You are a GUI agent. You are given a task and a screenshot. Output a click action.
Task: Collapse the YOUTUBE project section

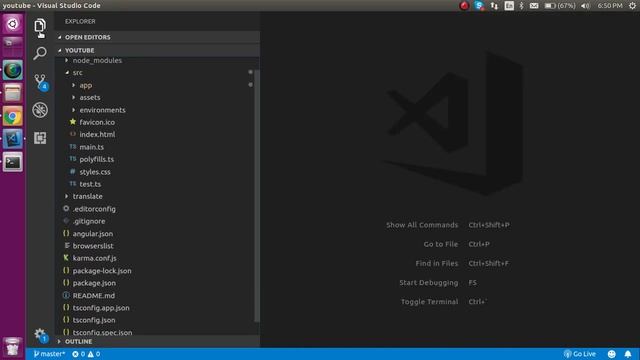(x=158, y=50)
